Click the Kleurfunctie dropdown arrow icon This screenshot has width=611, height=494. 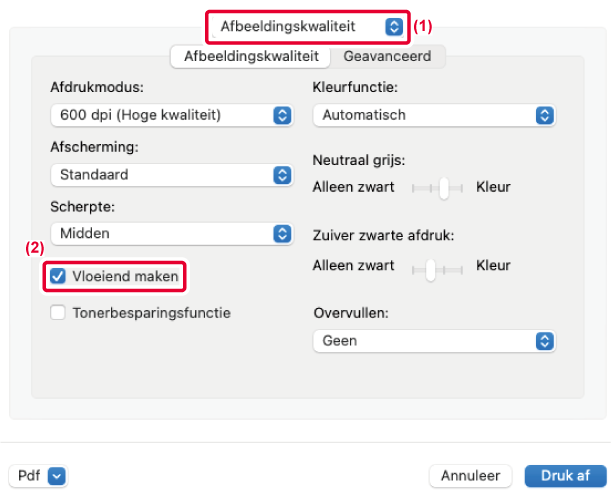pos(545,115)
